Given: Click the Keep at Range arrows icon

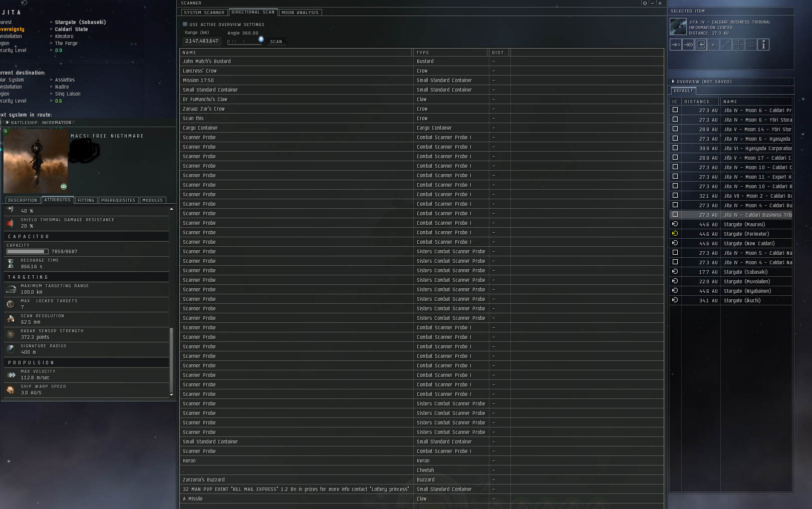Looking at the screenshot, I should (x=726, y=45).
